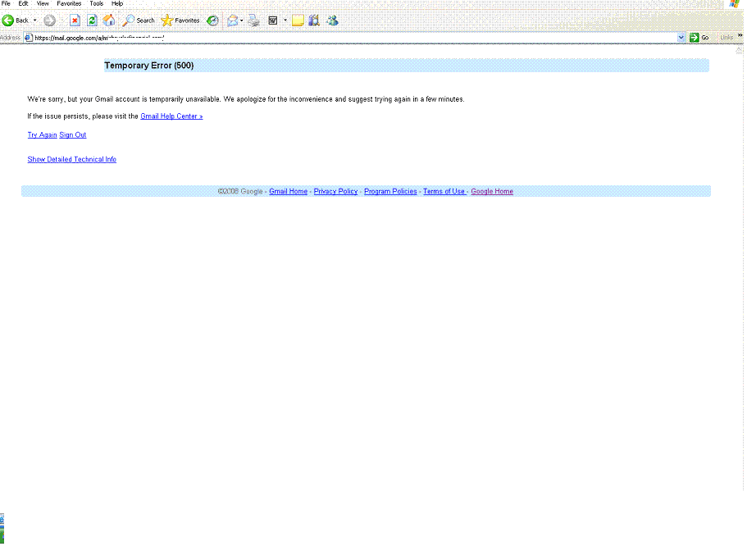Click the Edit with Microsoft Word icon

point(273,20)
